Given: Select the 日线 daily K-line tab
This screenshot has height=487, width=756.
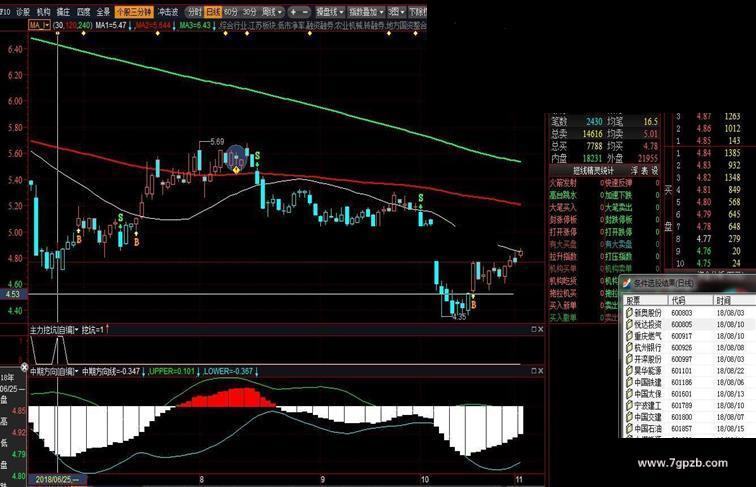Looking at the screenshot, I should click(213, 12).
